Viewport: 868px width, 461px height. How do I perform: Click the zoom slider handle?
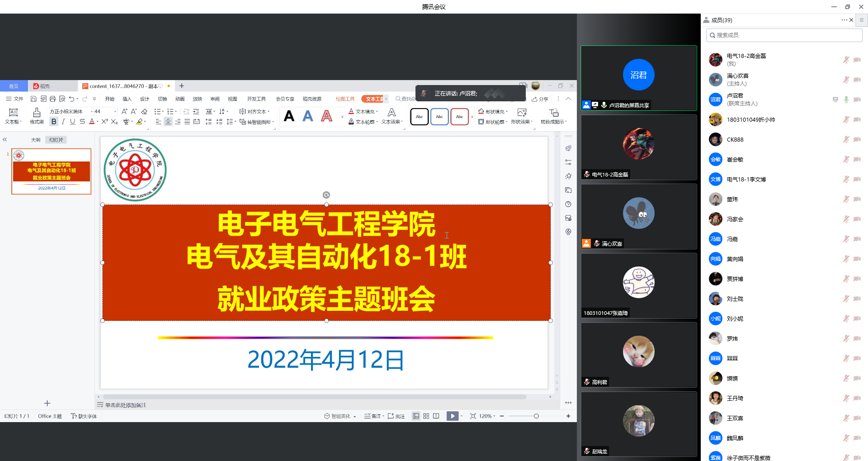coord(536,416)
